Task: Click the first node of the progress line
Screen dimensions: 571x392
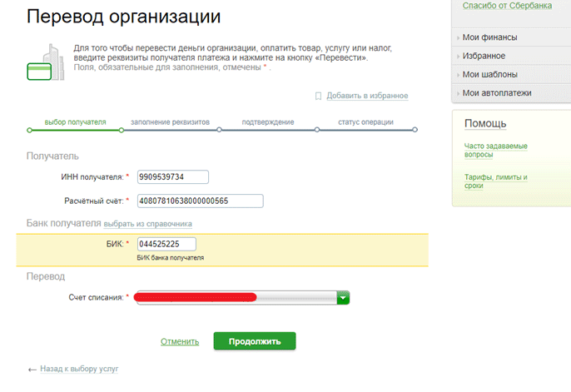Action: (29, 130)
